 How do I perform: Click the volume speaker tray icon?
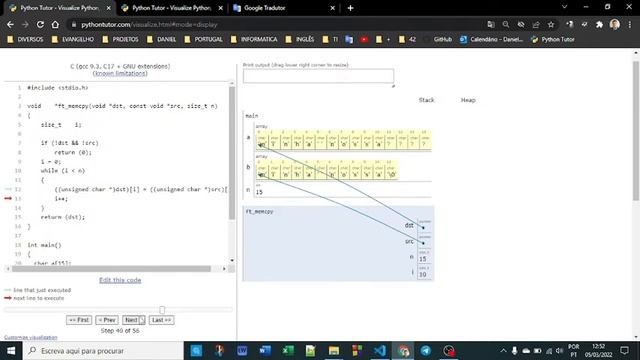click(x=560, y=351)
